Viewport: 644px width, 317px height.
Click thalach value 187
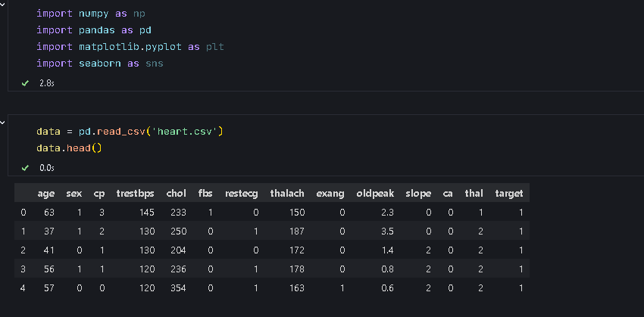pos(296,232)
